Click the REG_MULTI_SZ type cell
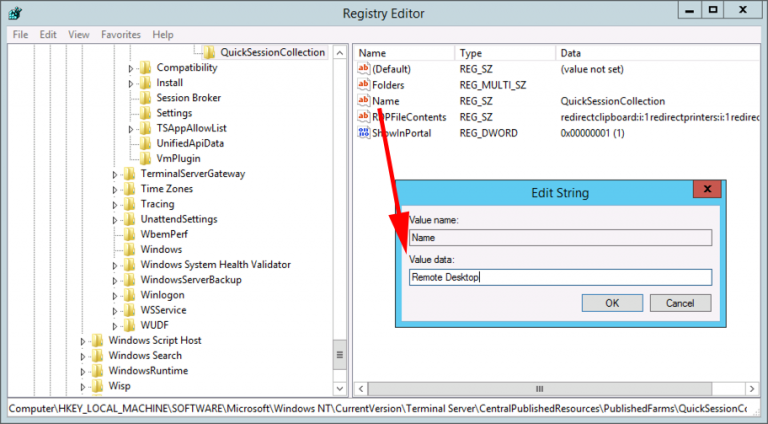768x424 pixels. point(493,85)
